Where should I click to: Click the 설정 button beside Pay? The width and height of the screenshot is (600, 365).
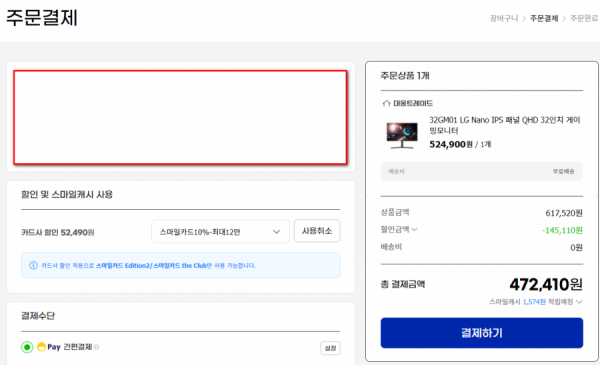point(330,348)
